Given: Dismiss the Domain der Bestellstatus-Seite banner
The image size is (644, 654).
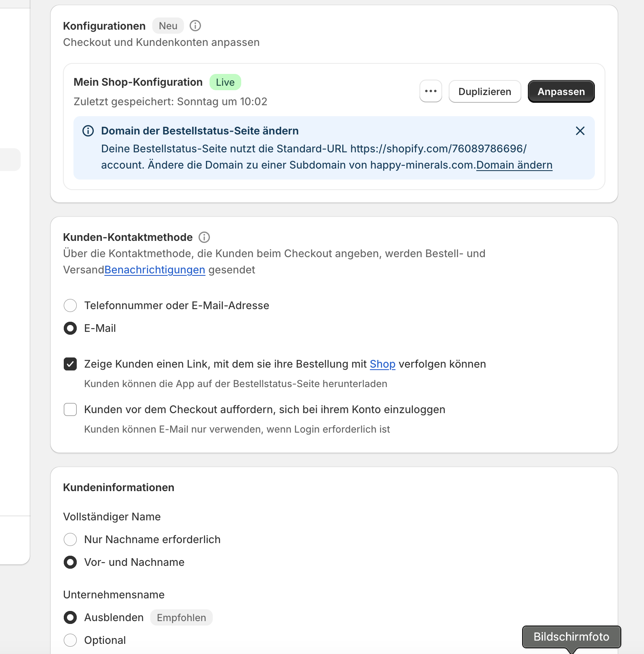Looking at the screenshot, I should [580, 131].
